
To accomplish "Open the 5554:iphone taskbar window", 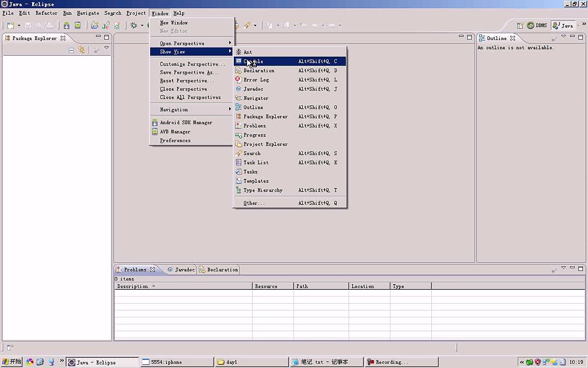I will pyautogui.click(x=177, y=362).
